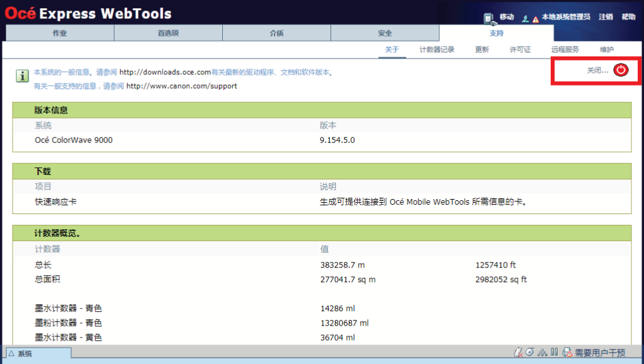Screen dimensions: 644x364
Task: Open the 帮助 help link
Action: (x=628, y=17)
